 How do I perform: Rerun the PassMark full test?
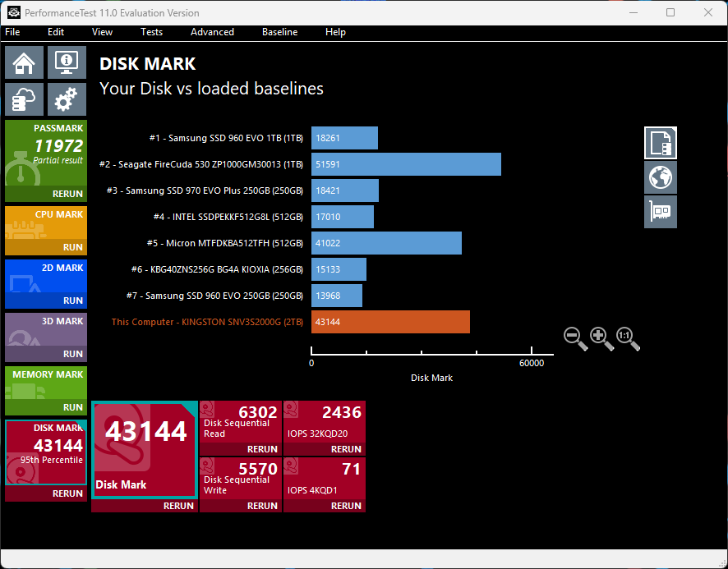pyautogui.click(x=46, y=194)
